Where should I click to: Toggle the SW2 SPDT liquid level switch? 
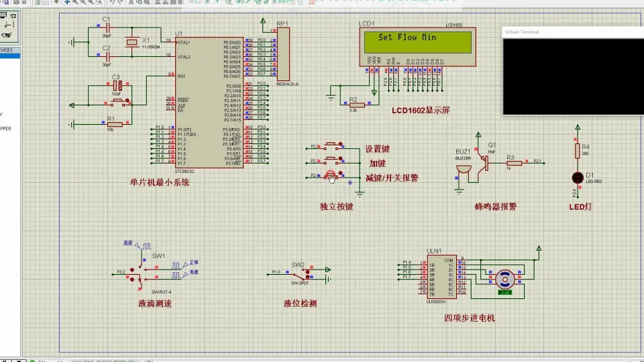click(x=301, y=274)
